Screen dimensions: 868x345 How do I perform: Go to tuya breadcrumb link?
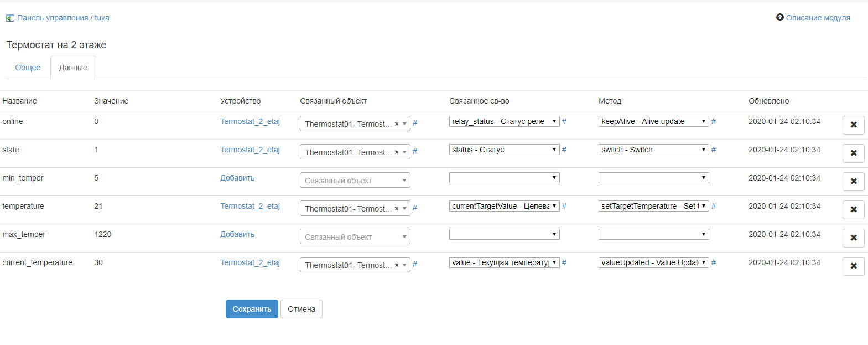coord(102,18)
